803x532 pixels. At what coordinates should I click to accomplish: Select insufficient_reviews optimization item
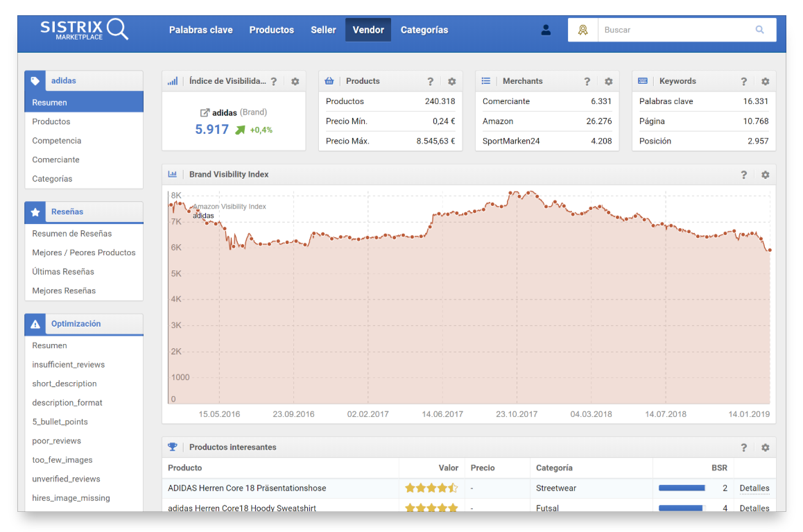point(68,365)
